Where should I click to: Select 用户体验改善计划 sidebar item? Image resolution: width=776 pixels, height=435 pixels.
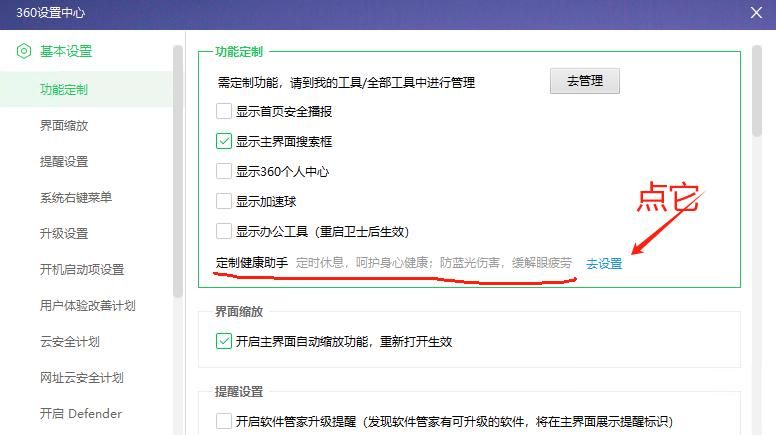tap(86, 305)
